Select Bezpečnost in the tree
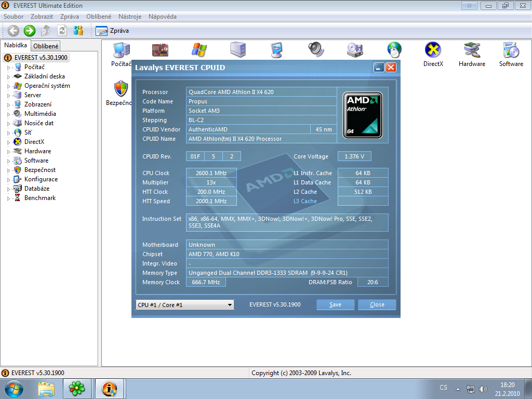Image resolution: width=532 pixels, height=399 pixels. click(x=40, y=170)
